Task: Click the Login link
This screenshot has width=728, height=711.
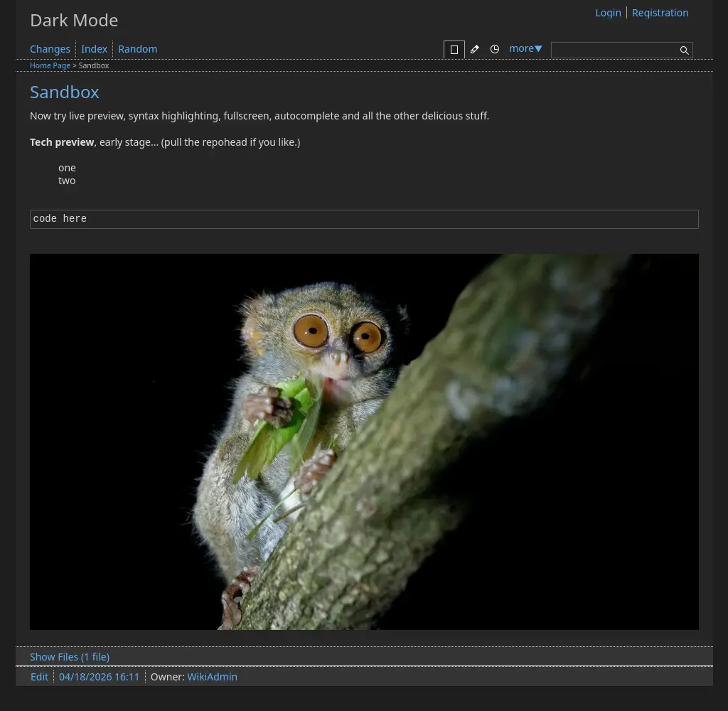Action: 608,13
